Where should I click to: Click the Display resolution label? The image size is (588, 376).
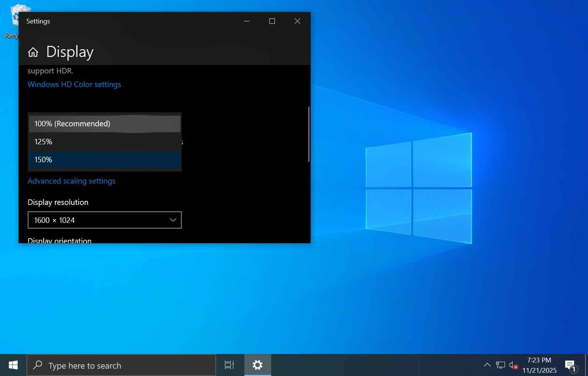click(x=58, y=202)
